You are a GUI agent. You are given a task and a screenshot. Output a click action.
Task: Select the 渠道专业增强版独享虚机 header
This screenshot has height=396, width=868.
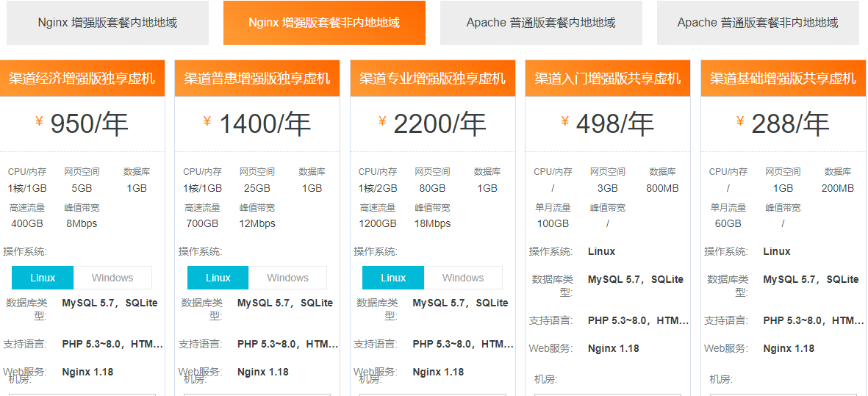pos(433,79)
